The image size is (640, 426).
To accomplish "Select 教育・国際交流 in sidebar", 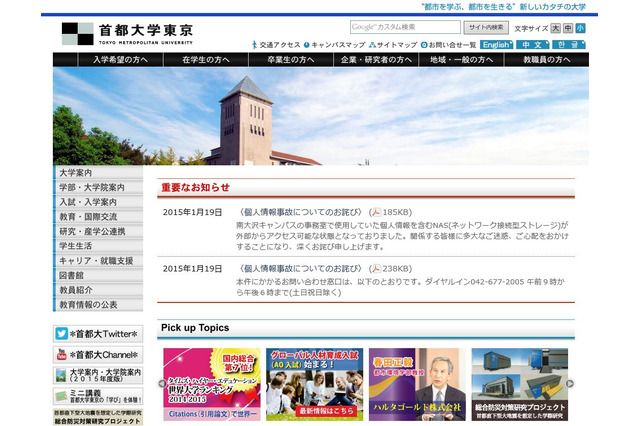I will 98,217.
